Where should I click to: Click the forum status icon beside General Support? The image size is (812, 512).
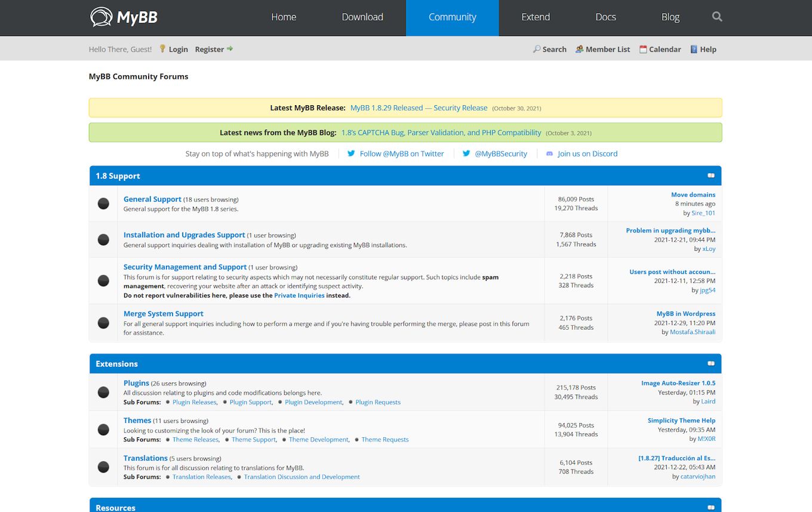103,204
